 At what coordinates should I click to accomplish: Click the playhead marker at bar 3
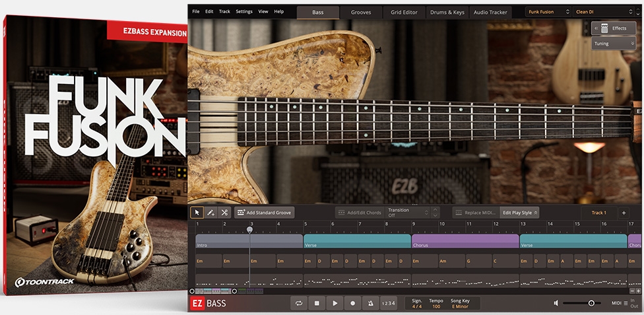tap(249, 229)
